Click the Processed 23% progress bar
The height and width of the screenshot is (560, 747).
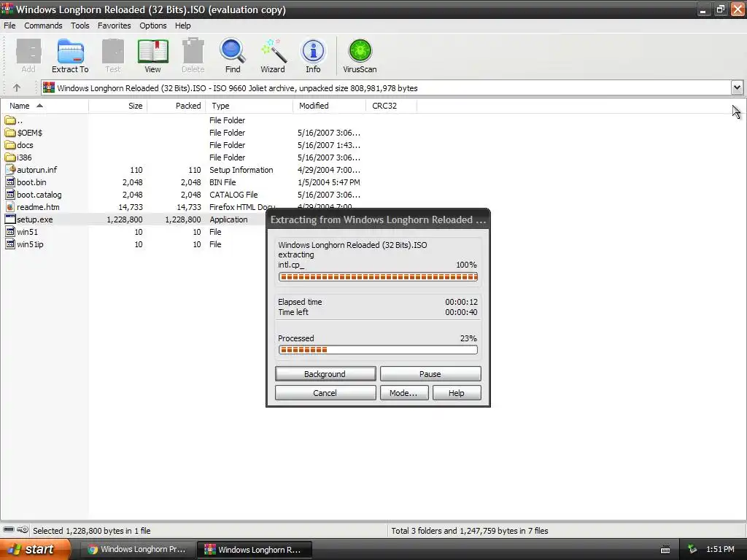pyautogui.click(x=378, y=349)
